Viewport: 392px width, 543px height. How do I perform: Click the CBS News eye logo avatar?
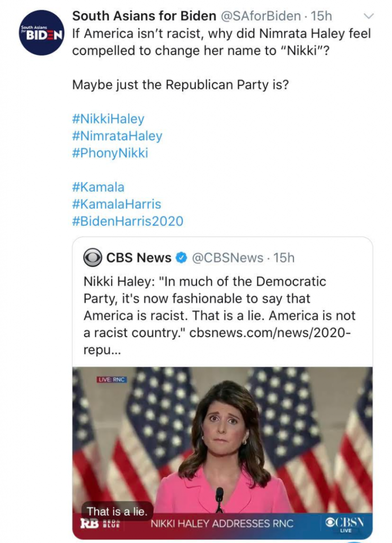coord(93,258)
